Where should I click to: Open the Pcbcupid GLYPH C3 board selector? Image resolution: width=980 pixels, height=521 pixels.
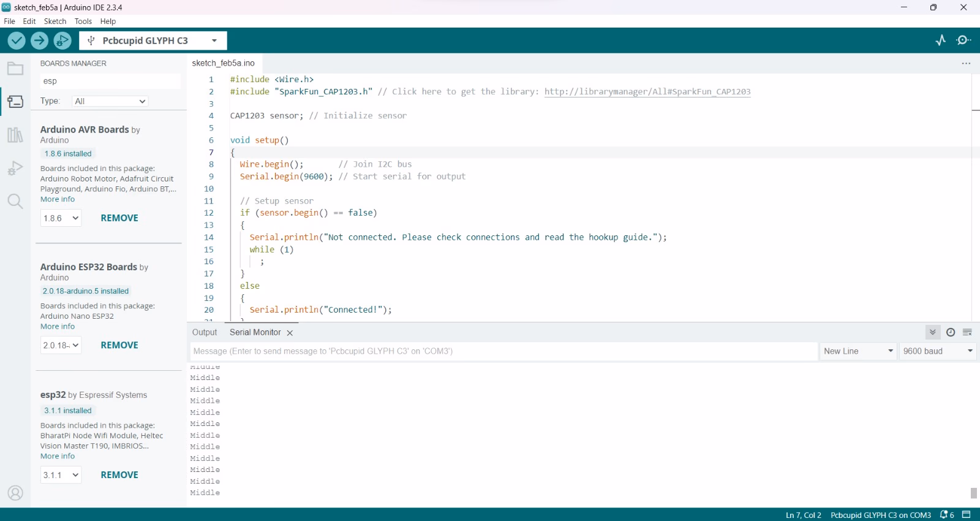point(153,40)
